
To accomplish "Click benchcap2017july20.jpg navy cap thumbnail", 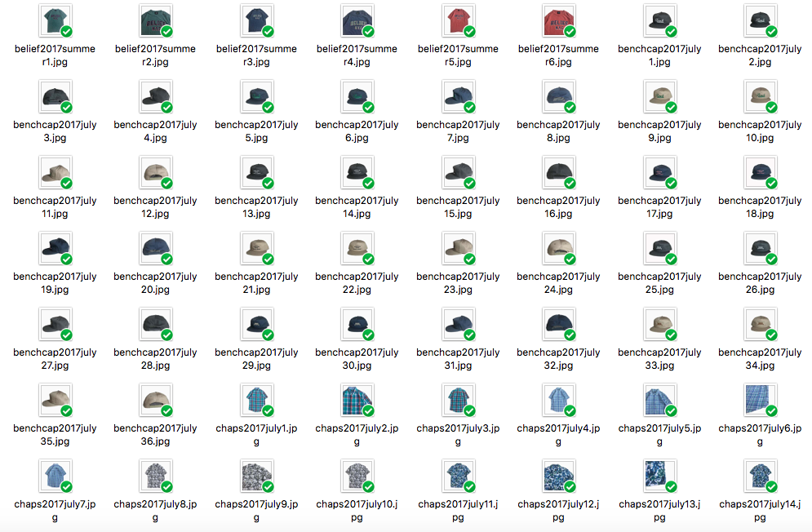I will click(156, 248).
